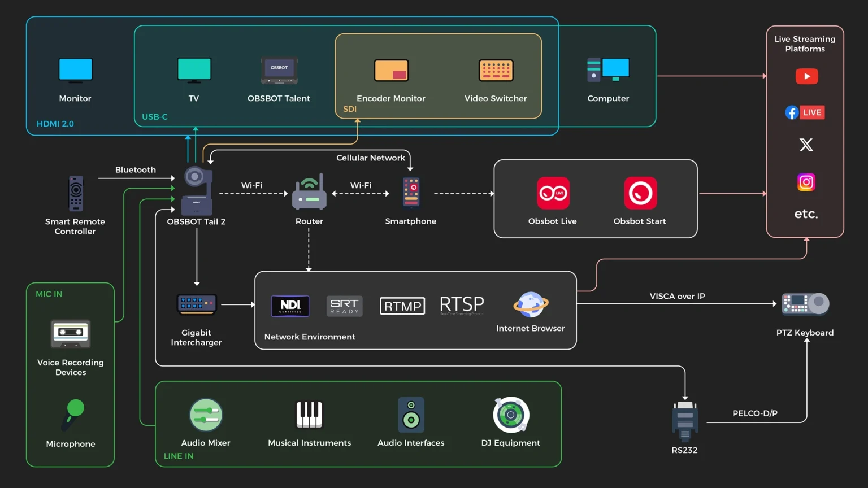Viewport: 868px width, 488px height.
Task: Select the Encoder Monitor icon
Action: (391, 71)
